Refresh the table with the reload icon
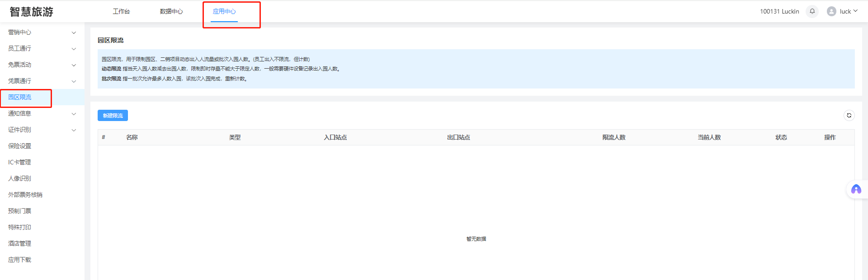This screenshot has height=280, width=868. coord(849,116)
